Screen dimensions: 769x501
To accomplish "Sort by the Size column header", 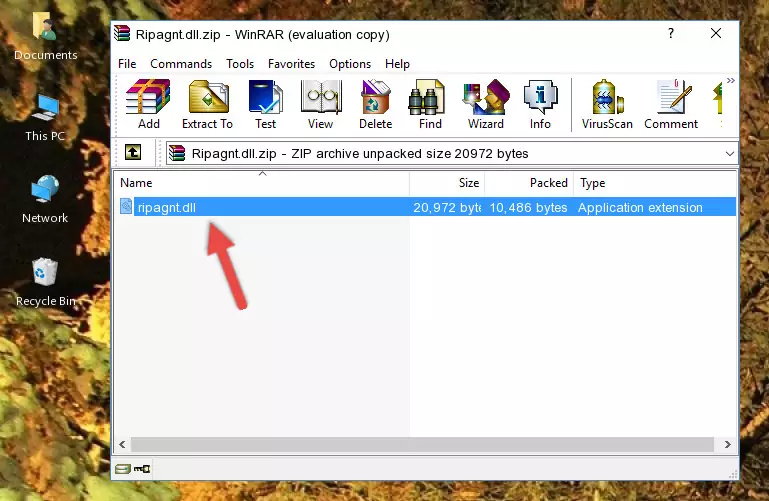I will tap(447, 183).
